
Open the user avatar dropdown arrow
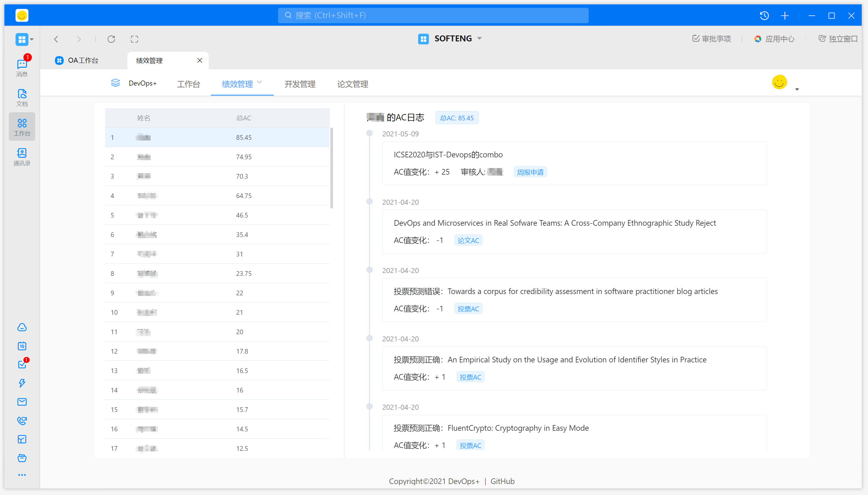797,89
